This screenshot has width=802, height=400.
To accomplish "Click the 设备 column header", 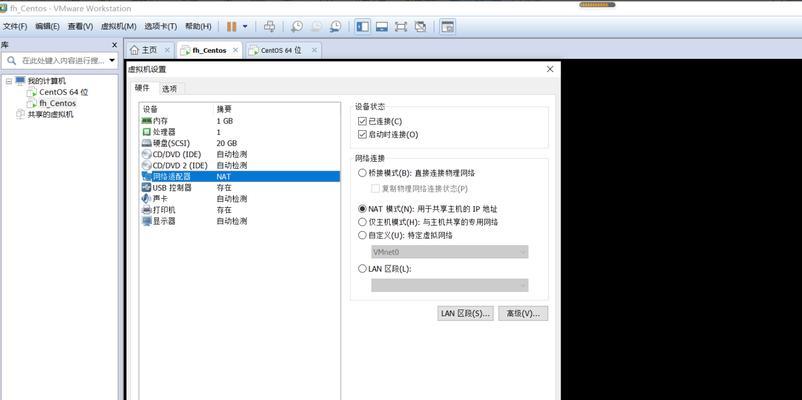I will click(150, 109).
